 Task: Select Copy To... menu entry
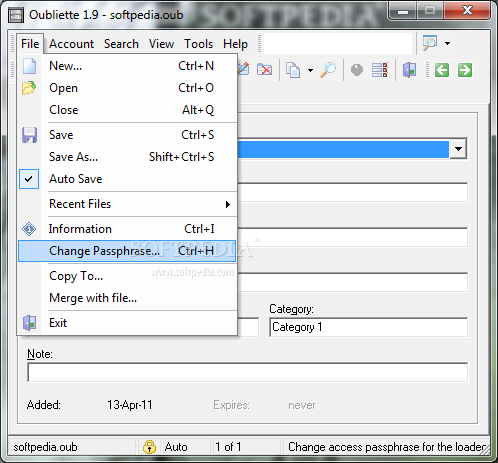(x=128, y=276)
